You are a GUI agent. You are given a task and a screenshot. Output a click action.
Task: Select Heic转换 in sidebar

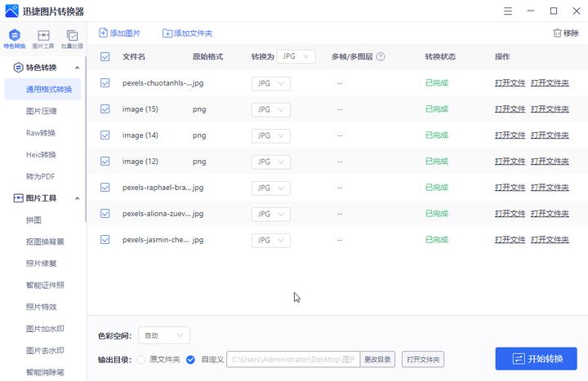pyautogui.click(x=41, y=154)
